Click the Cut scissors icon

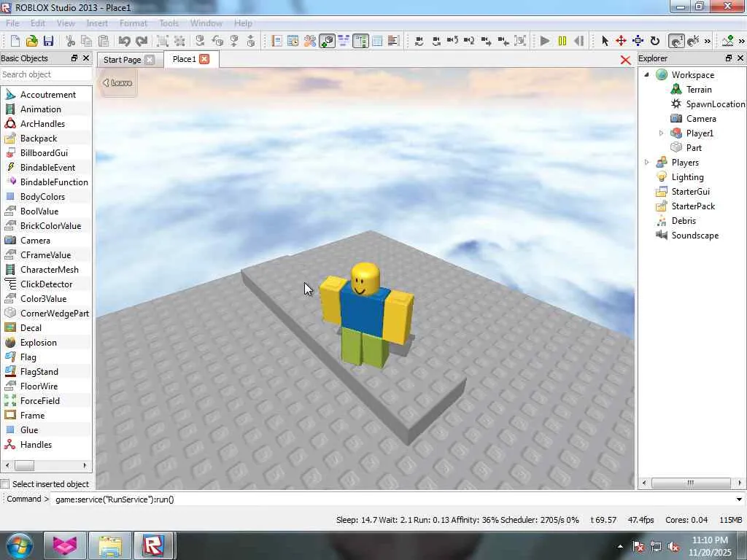coord(71,41)
